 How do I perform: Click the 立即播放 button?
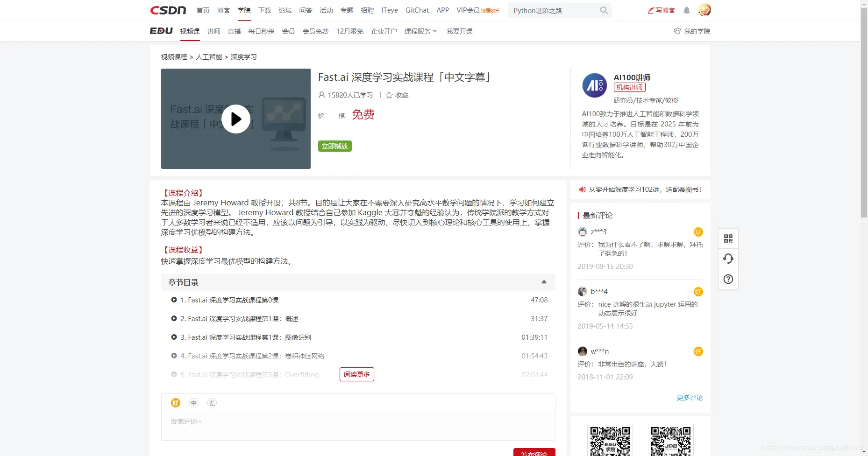click(335, 146)
